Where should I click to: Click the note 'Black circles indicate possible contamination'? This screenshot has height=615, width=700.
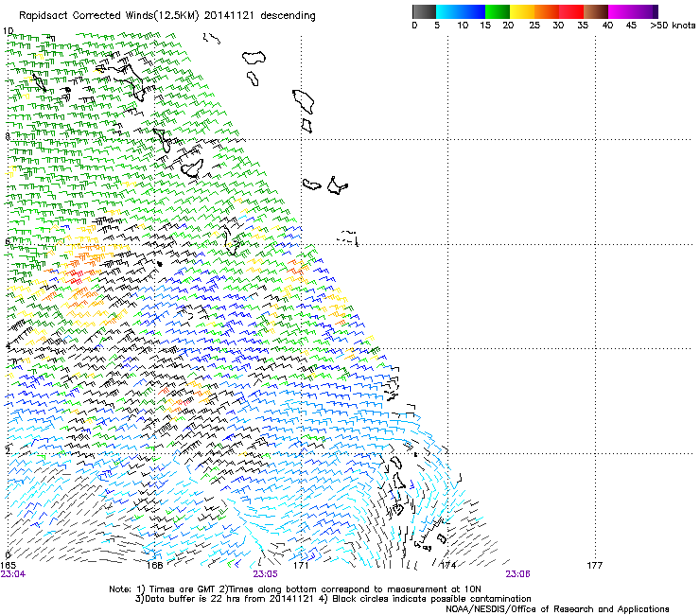click(x=431, y=599)
